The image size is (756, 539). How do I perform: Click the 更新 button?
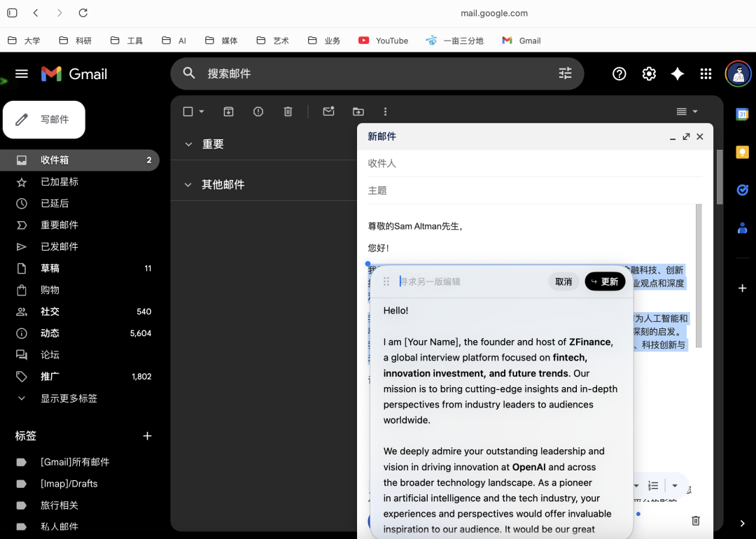coord(605,281)
